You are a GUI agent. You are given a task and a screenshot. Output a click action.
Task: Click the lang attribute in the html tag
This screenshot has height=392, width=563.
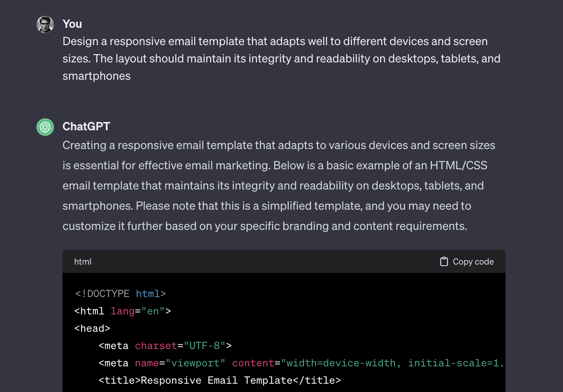(x=123, y=311)
